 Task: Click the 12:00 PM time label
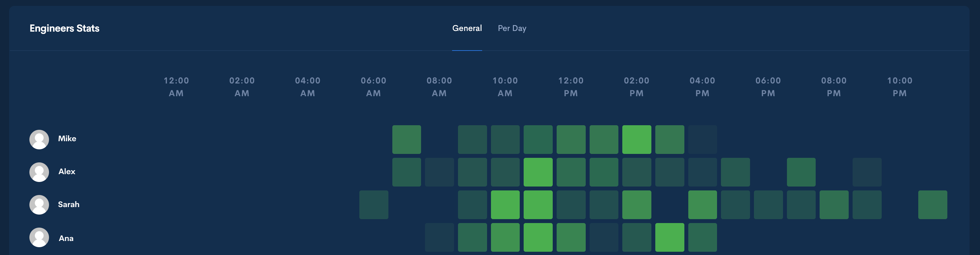(571, 87)
